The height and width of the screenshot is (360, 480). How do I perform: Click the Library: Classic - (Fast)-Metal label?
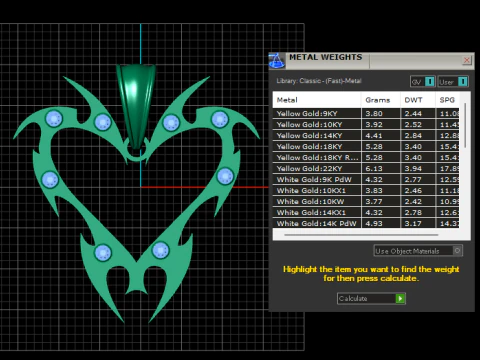tap(319, 81)
